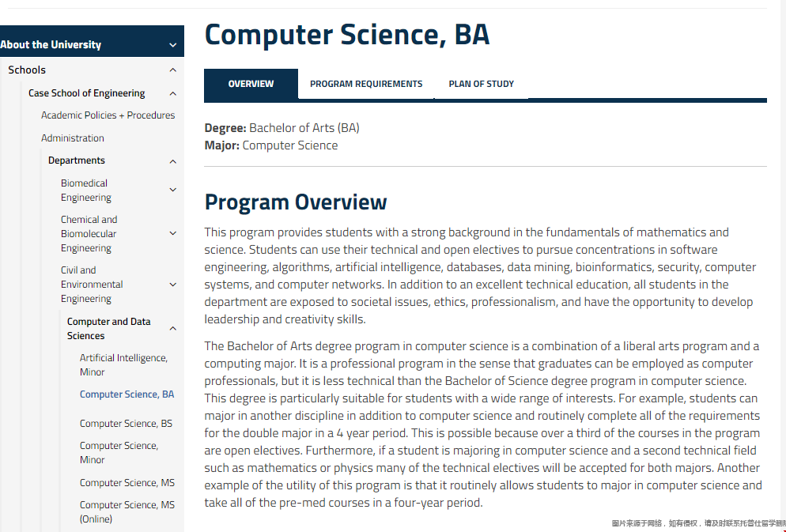This screenshot has width=786, height=532.
Task: Open the Plan of Study tab
Action: (481, 83)
